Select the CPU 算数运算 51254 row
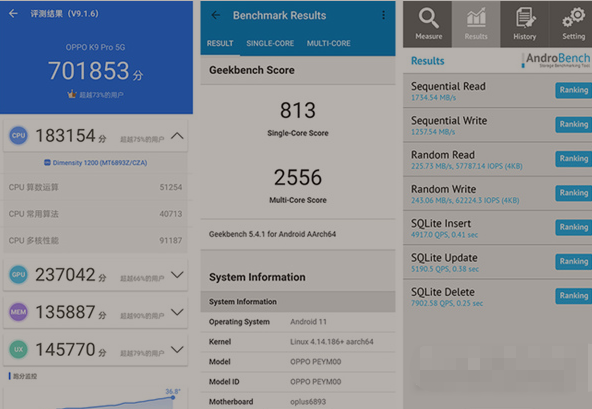 [95, 187]
